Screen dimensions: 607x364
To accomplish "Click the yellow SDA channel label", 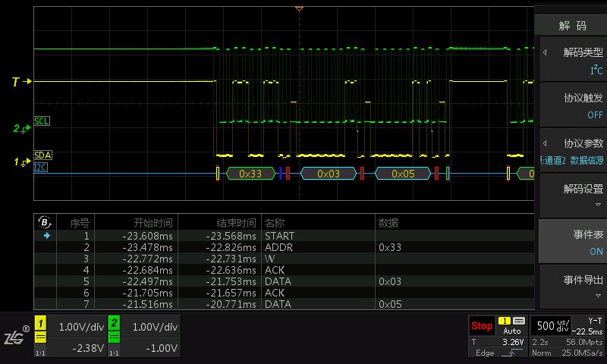I will coord(42,155).
